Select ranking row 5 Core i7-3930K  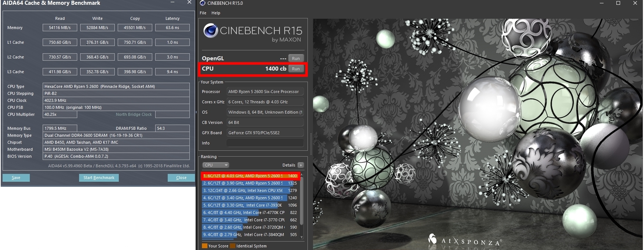pyautogui.click(x=250, y=205)
